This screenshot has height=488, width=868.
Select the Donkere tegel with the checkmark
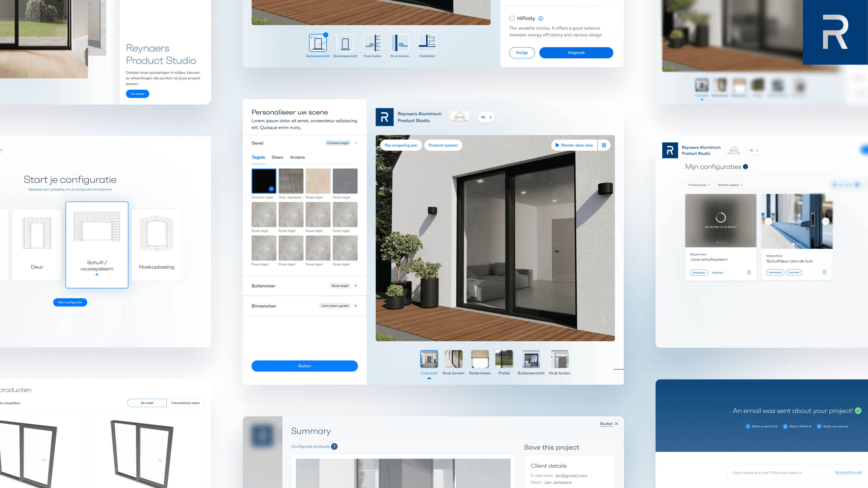point(264,181)
